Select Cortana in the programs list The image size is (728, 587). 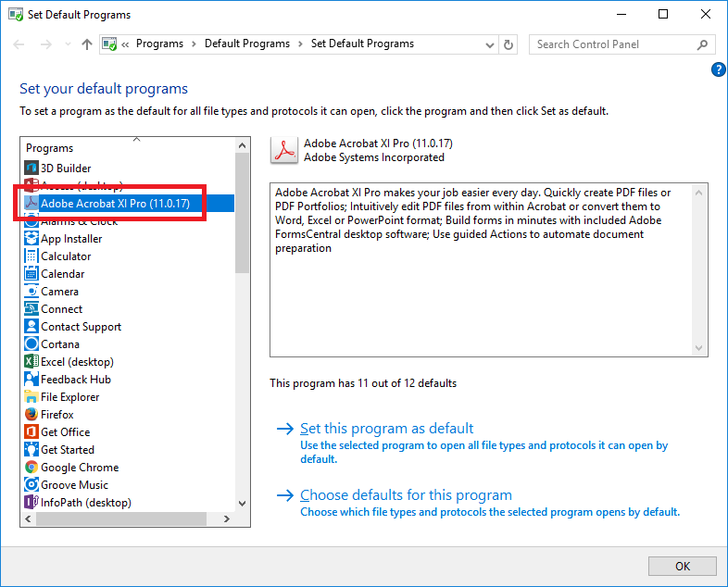pyautogui.click(x=60, y=344)
